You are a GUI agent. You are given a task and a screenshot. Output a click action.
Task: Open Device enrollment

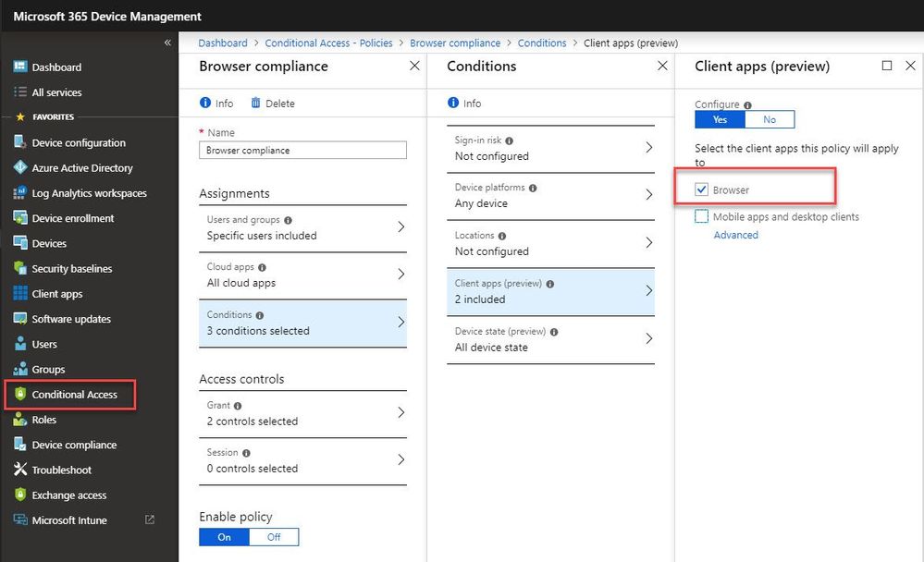(x=77, y=217)
